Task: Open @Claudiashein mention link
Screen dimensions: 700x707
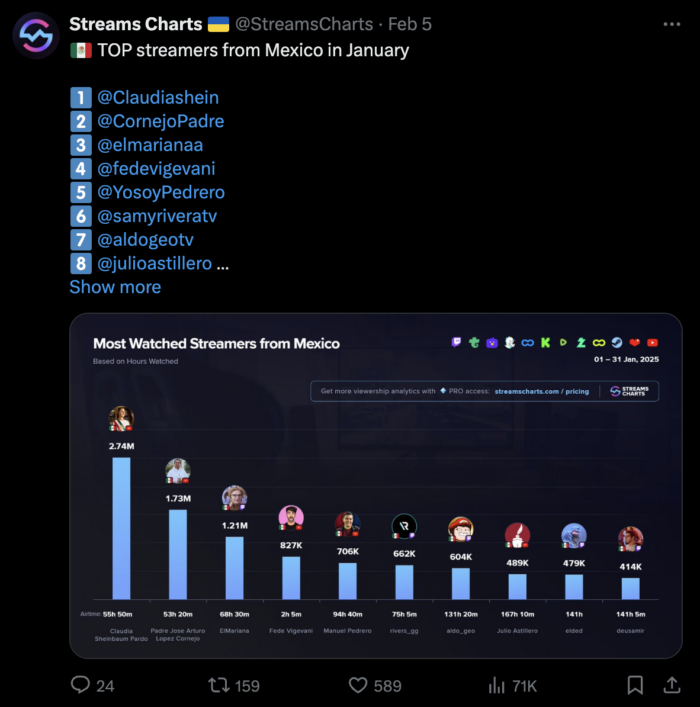Action: [158, 97]
